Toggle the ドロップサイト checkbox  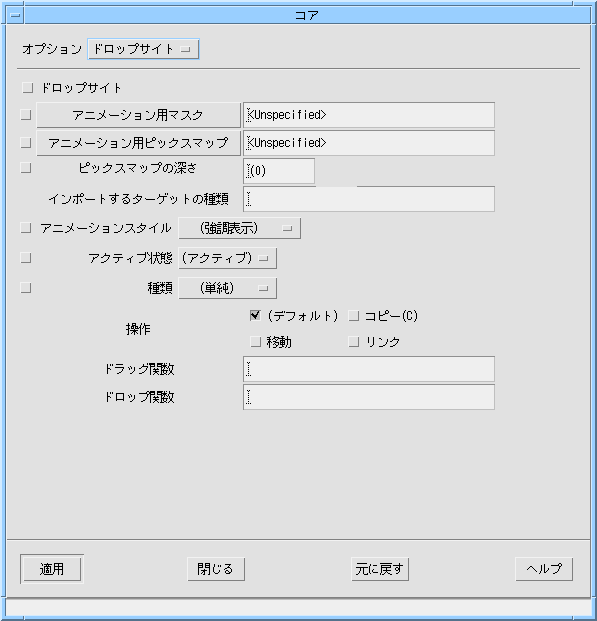(28, 88)
